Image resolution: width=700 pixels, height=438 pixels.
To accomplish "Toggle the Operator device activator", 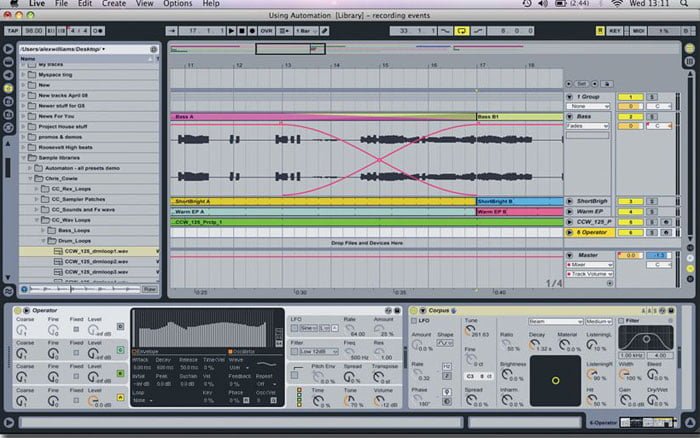I will pos(17,310).
